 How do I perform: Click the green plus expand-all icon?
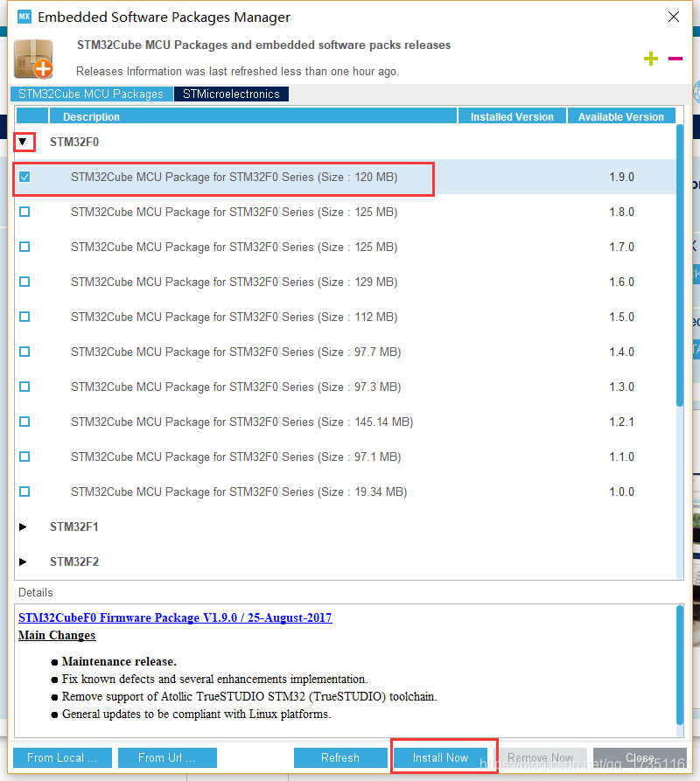pos(651,59)
